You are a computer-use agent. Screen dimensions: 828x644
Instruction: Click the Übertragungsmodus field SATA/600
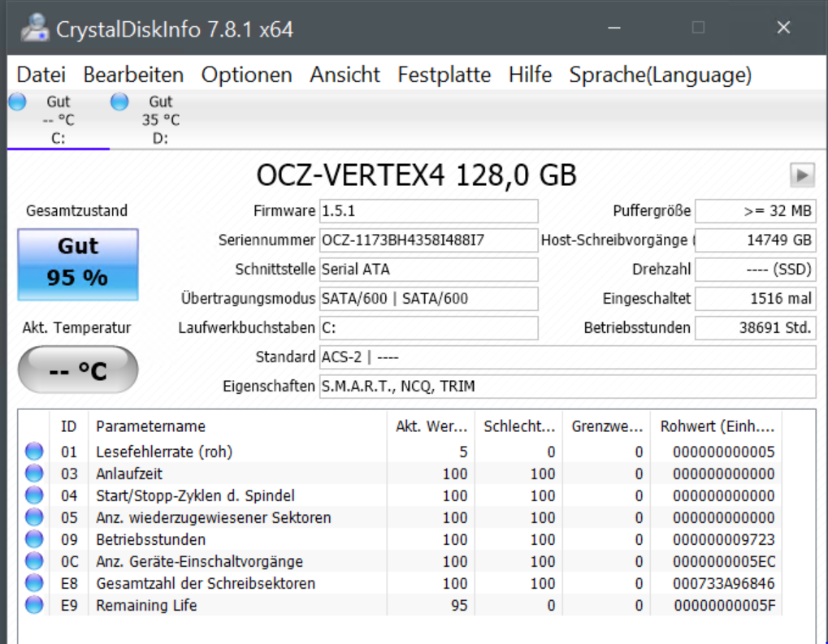(428, 299)
